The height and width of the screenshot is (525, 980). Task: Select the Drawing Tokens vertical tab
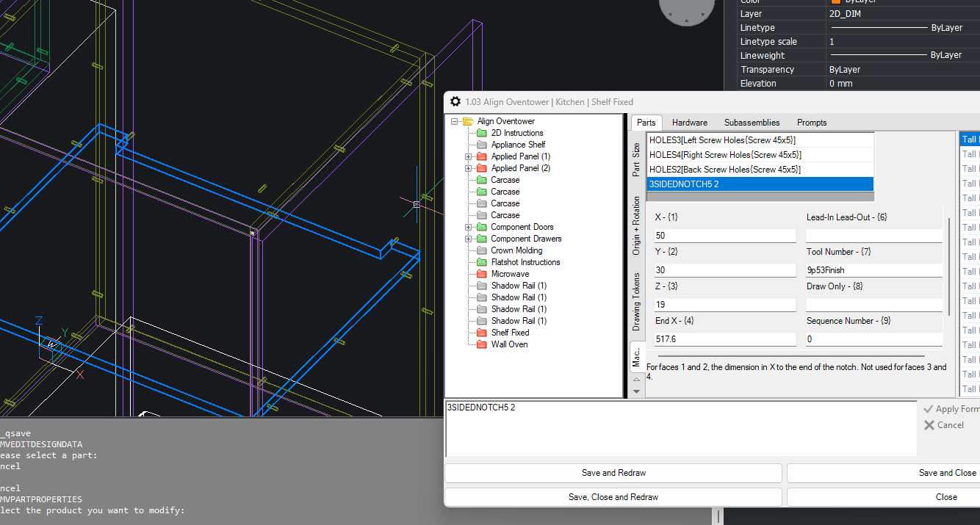tap(636, 302)
